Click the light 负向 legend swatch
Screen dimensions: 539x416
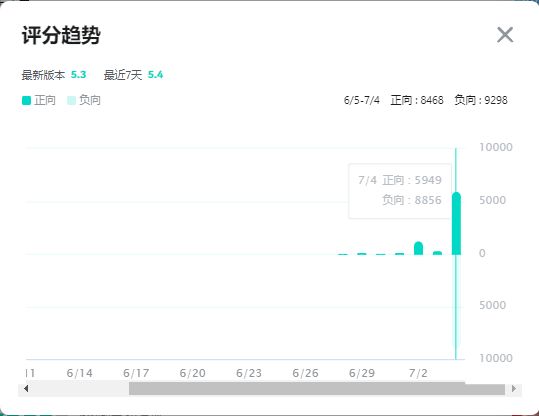point(71,100)
